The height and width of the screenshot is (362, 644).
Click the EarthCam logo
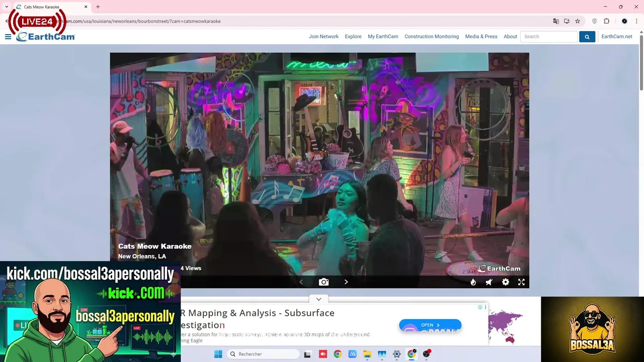click(x=45, y=37)
